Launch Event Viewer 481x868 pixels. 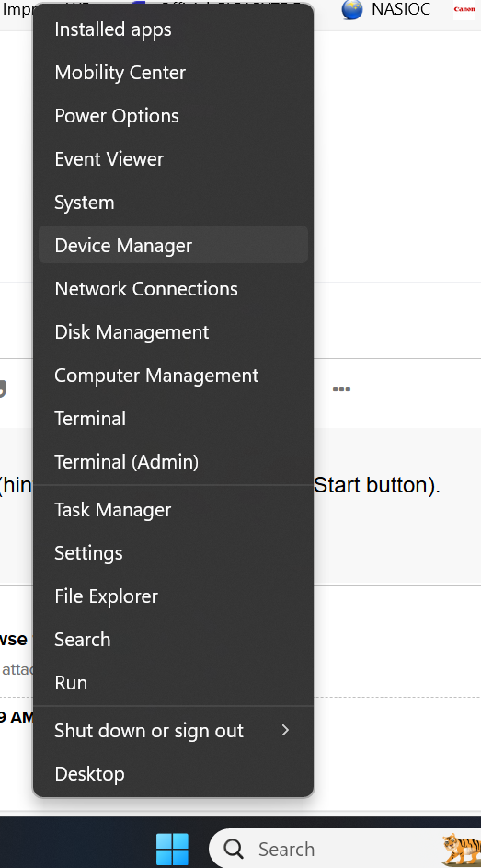tap(173, 158)
